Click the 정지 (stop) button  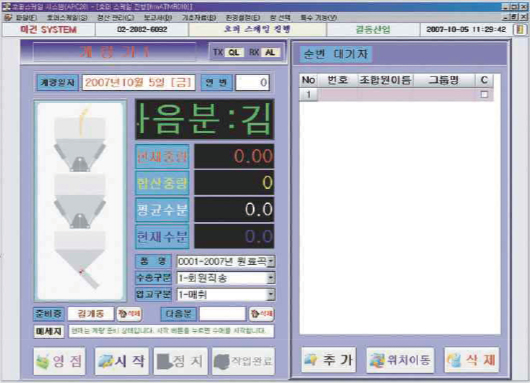[x=181, y=361]
